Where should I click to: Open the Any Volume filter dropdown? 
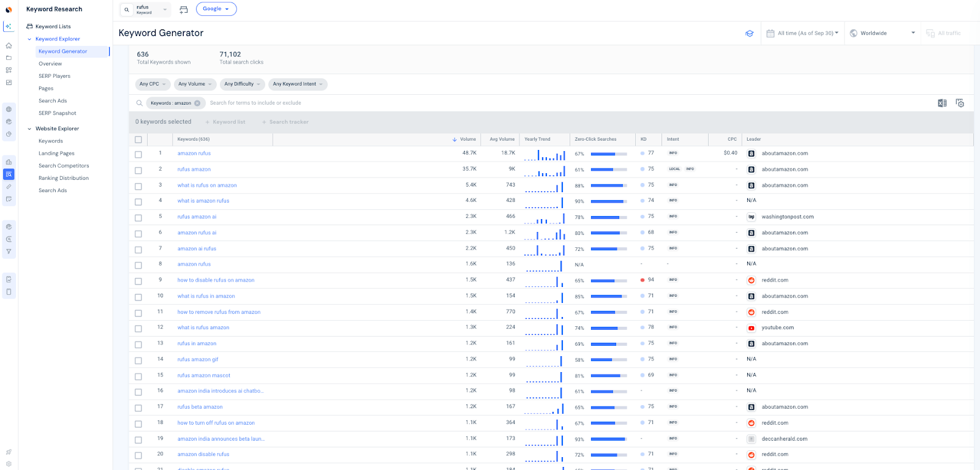[x=195, y=84]
